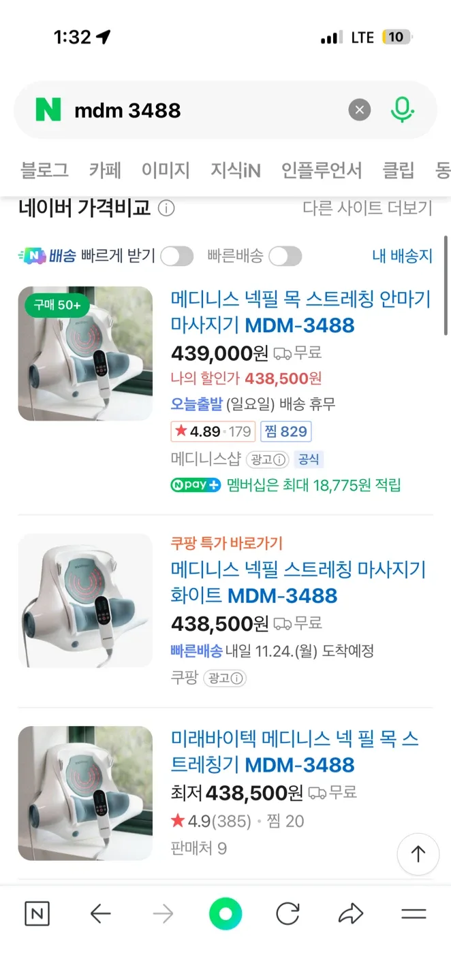Screen dimensions: 451x980
Task: Tap 다른 사이트 더보기 link
Action: pyautogui.click(x=367, y=208)
